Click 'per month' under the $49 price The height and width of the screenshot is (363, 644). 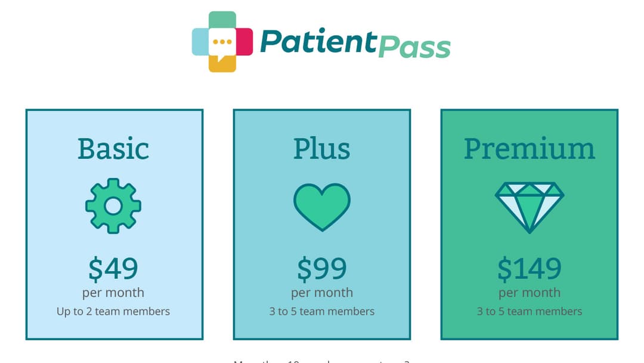[x=113, y=293]
